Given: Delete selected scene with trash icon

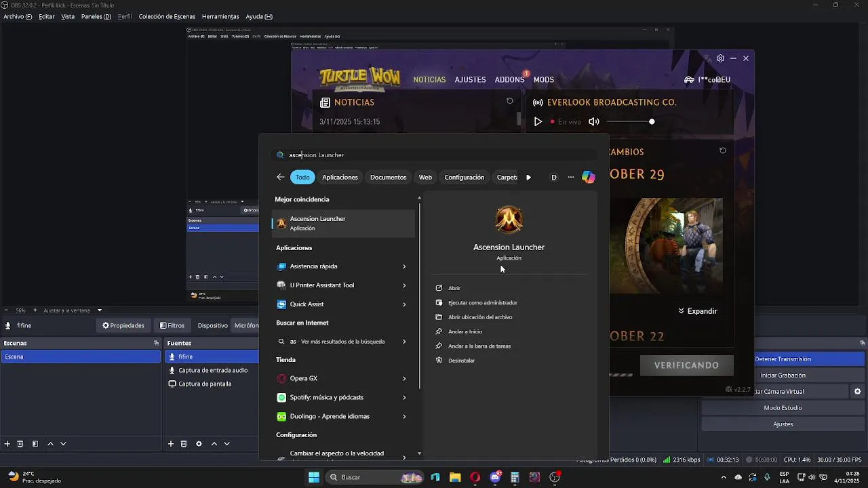Looking at the screenshot, I should tap(20, 444).
